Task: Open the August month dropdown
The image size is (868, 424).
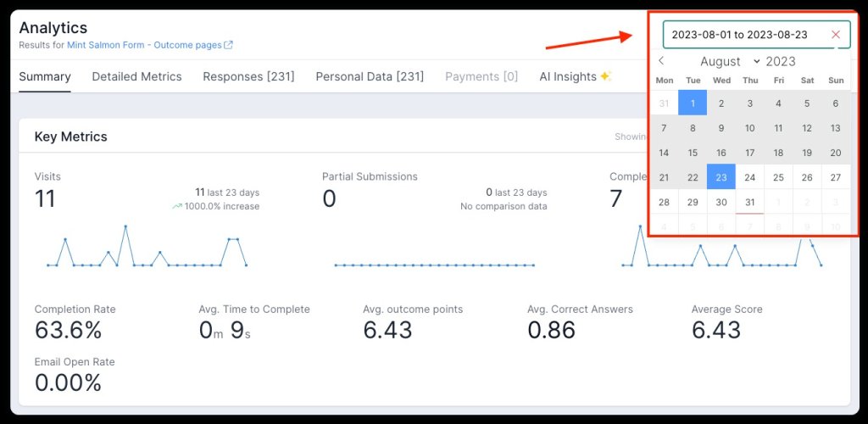Action: (730, 61)
